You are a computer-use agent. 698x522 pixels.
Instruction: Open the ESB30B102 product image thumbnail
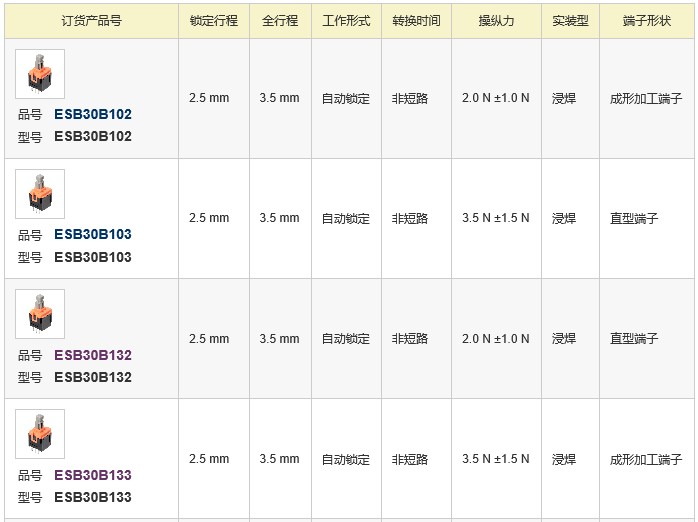(x=40, y=74)
